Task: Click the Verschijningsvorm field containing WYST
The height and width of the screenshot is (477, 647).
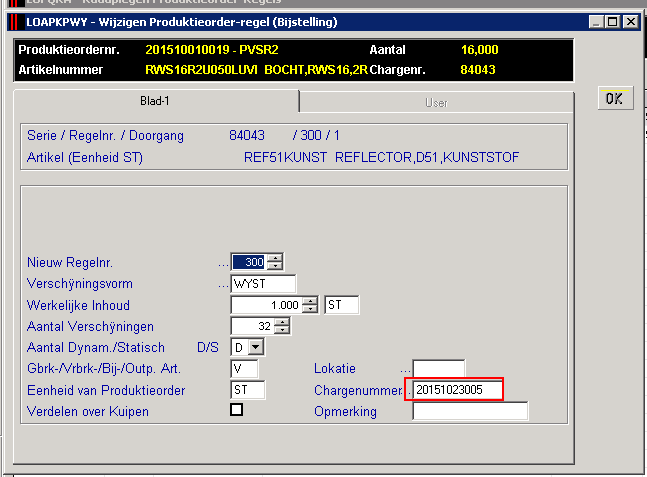Action: (x=263, y=284)
